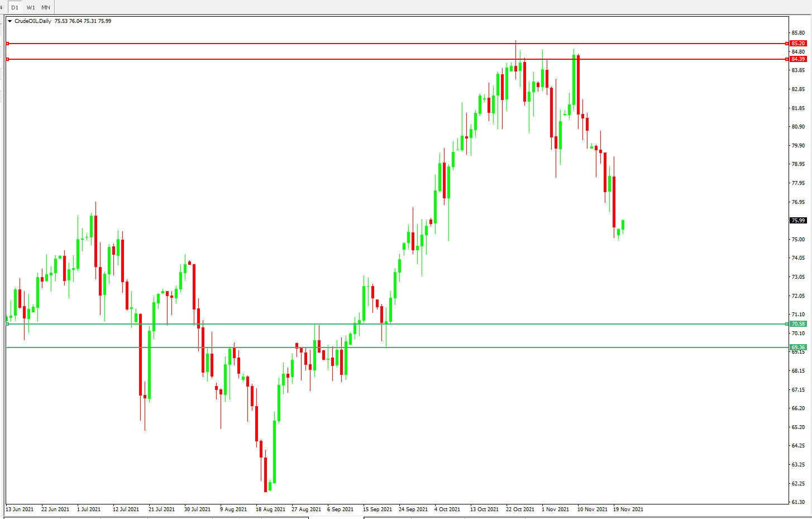
Task: Open the chart menu triangle beside CrudeOIL
Action: coord(10,21)
